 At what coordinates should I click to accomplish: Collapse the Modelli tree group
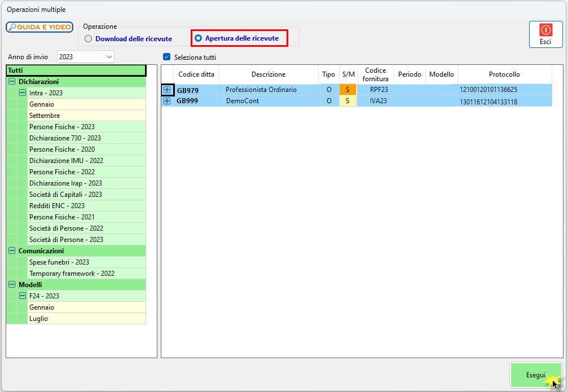(x=12, y=285)
